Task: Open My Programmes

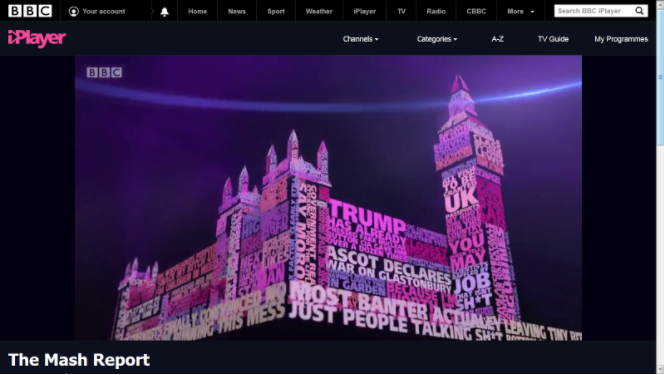Action: click(x=621, y=39)
